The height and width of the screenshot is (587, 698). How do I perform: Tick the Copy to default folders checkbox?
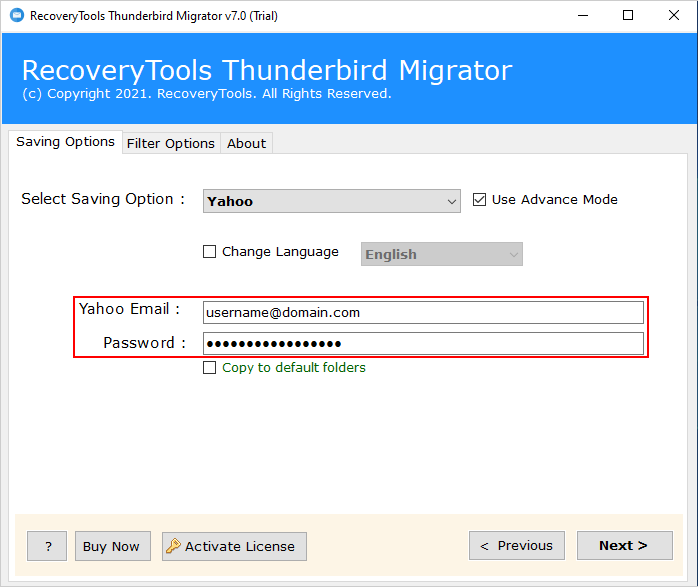coord(209,368)
